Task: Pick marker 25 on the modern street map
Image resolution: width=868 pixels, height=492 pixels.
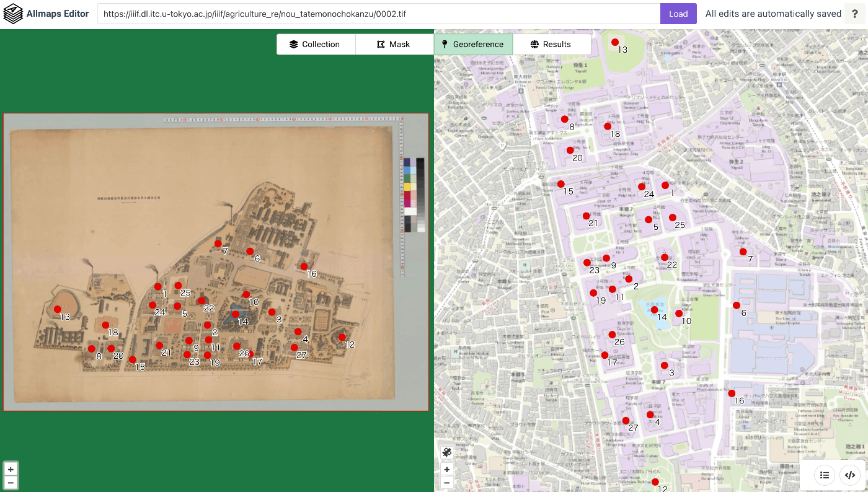Action: pos(672,217)
